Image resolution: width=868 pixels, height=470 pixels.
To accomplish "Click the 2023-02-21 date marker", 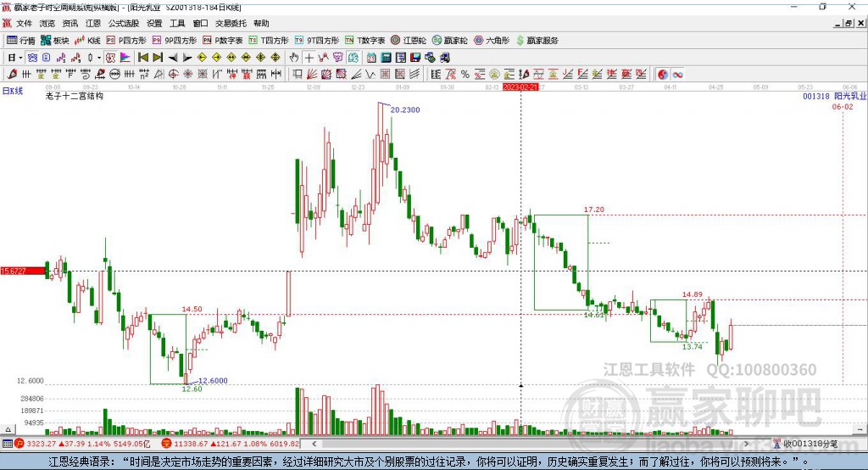I will tap(520, 87).
